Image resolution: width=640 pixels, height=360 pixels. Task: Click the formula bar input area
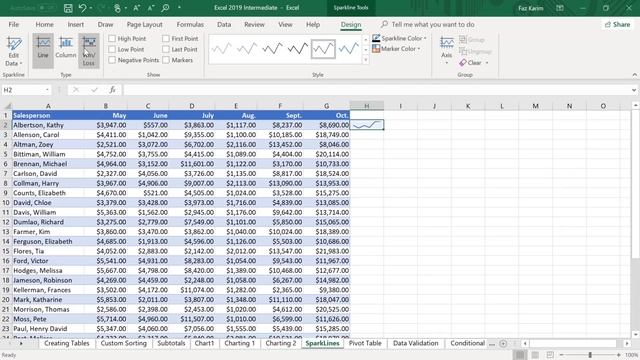click(376, 90)
